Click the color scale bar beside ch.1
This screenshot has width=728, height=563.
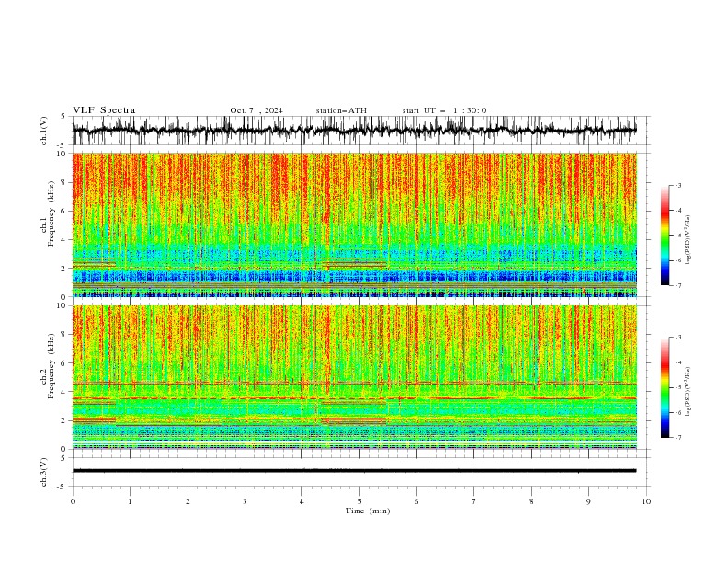tap(665, 236)
